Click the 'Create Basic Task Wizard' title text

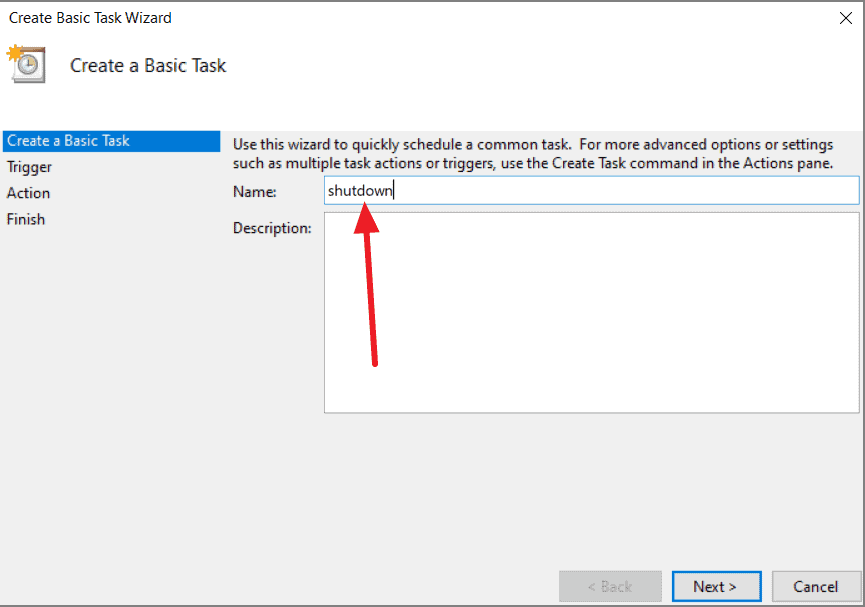[90, 18]
